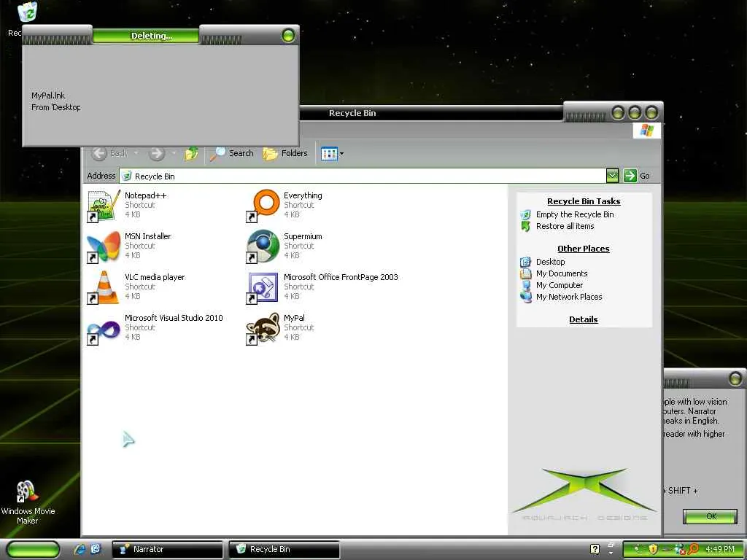The height and width of the screenshot is (560, 747).
Task: Open My Network Places link
Action: pos(569,297)
